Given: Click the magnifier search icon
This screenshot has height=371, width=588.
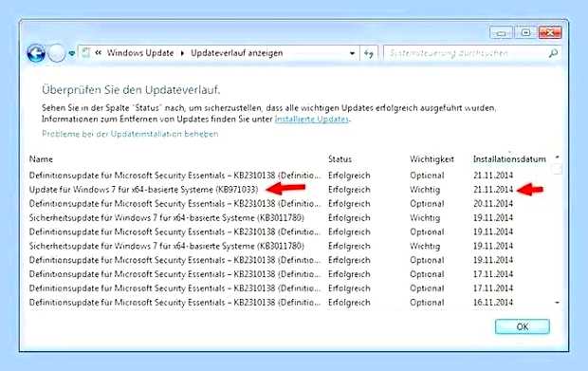Looking at the screenshot, I should pos(553,53).
